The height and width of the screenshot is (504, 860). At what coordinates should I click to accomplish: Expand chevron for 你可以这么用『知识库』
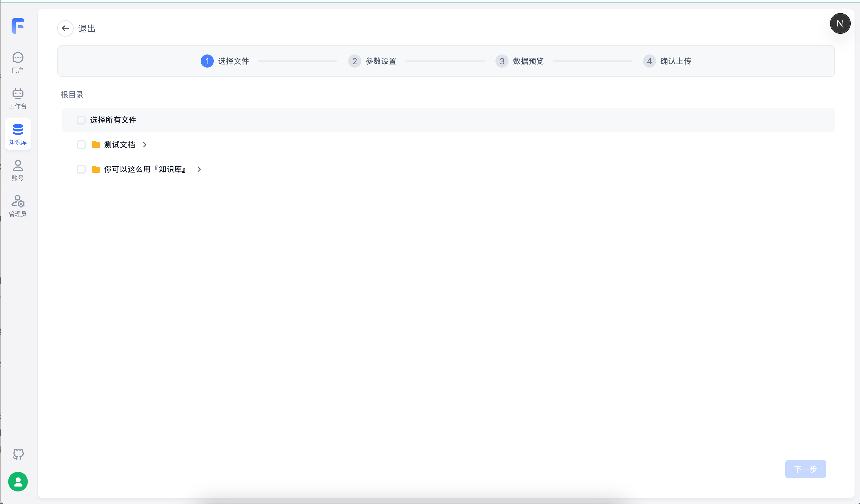199,169
